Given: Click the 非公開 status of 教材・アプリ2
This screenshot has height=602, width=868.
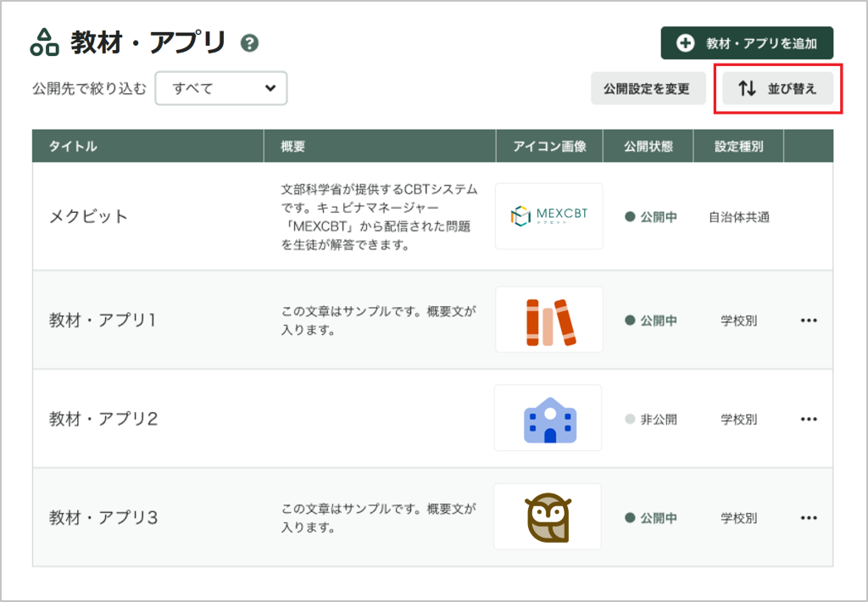Looking at the screenshot, I should coord(651,419).
